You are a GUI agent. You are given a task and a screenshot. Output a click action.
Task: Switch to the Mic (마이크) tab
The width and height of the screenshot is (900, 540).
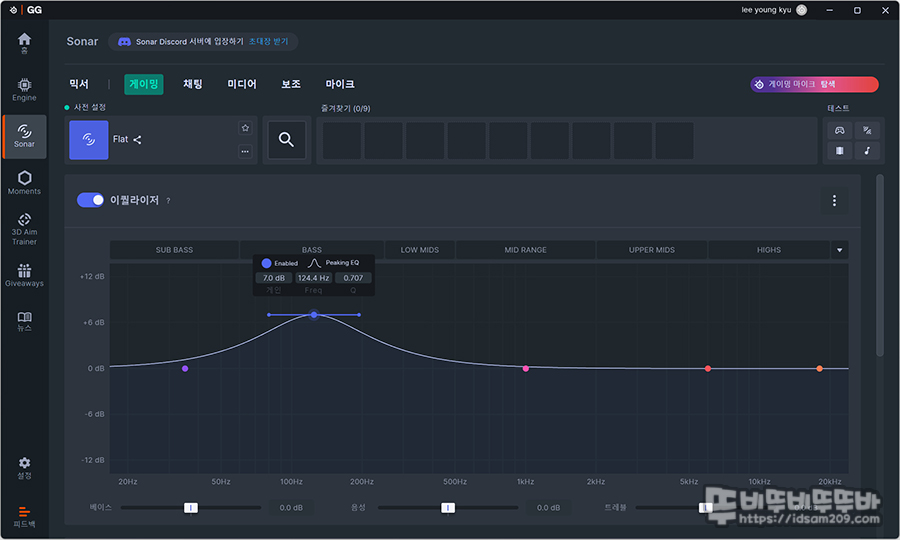tap(340, 84)
